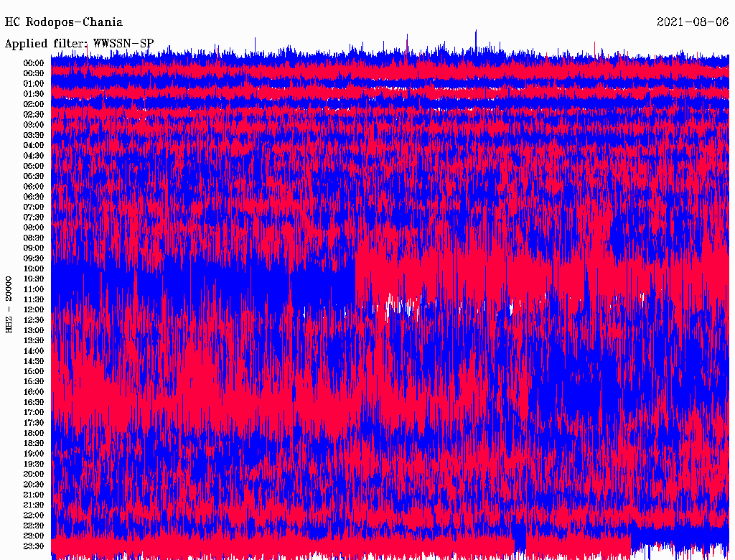This screenshot has height=560, width=735.
Task: Click the 19:00 time label
Action: pyautogui.click(x=34, y=454)
